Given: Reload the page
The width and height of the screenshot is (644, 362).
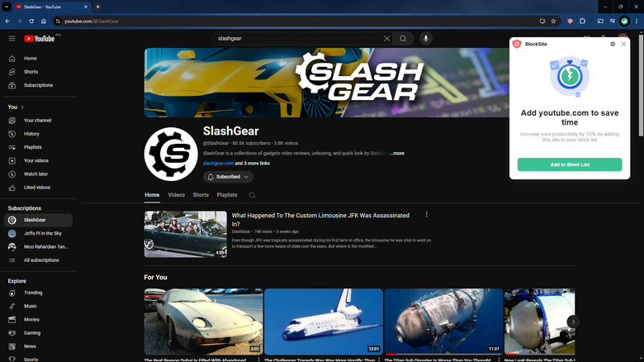Looking at the screenshot, I should (x=31, y=21).
